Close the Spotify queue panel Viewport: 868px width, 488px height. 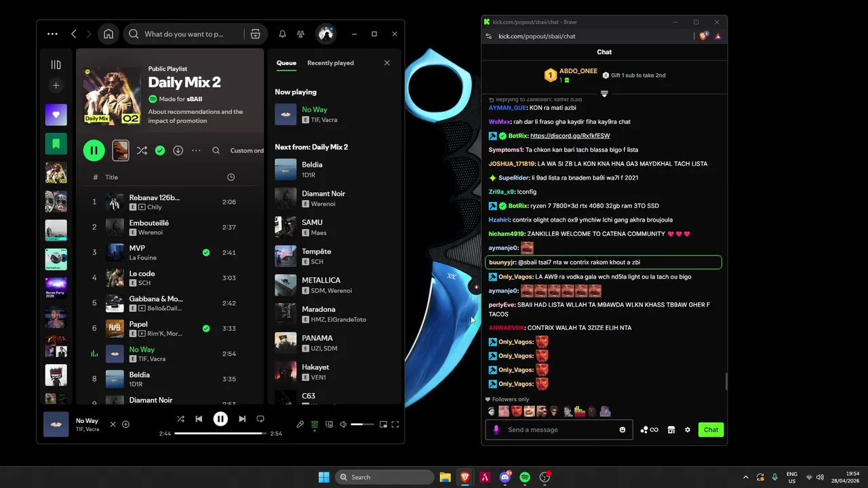click(387, 63)
